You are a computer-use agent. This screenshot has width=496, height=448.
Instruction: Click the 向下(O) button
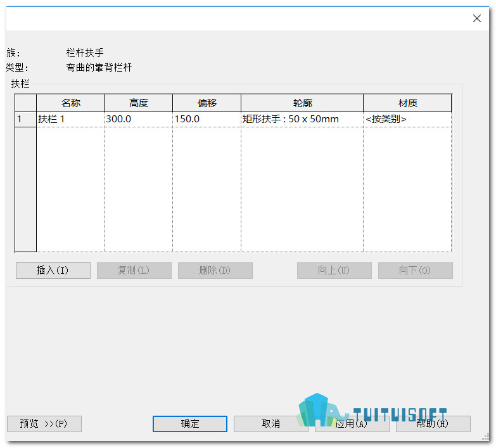[x=416, y=270]
